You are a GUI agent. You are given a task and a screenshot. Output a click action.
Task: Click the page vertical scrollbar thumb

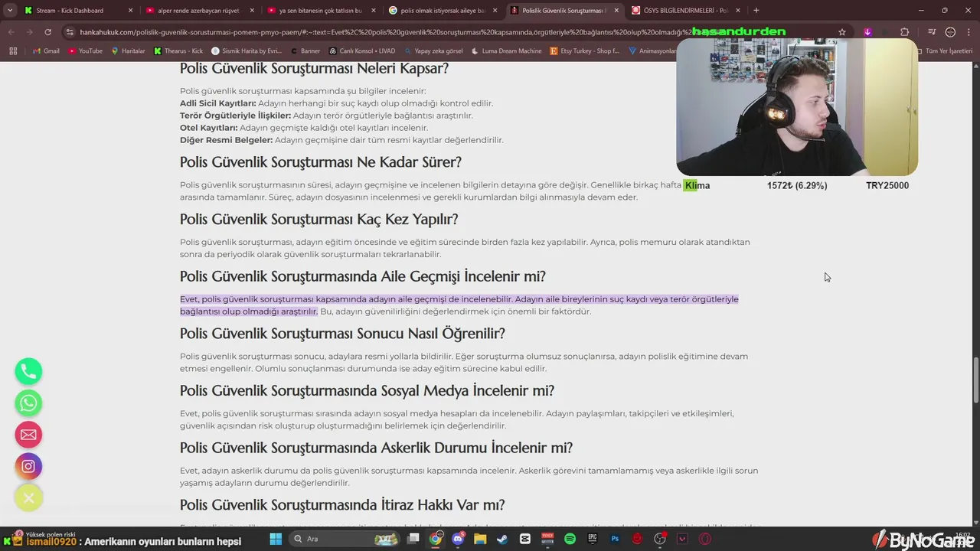pos(975,380)
